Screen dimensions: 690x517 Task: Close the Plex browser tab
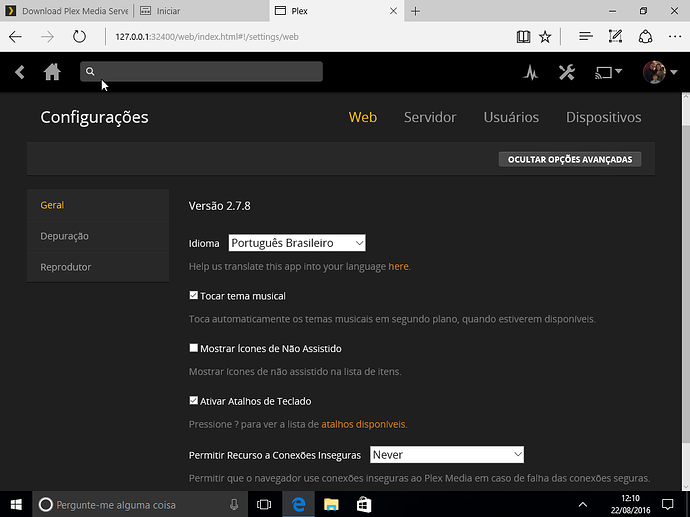click(x=393, y=11)
